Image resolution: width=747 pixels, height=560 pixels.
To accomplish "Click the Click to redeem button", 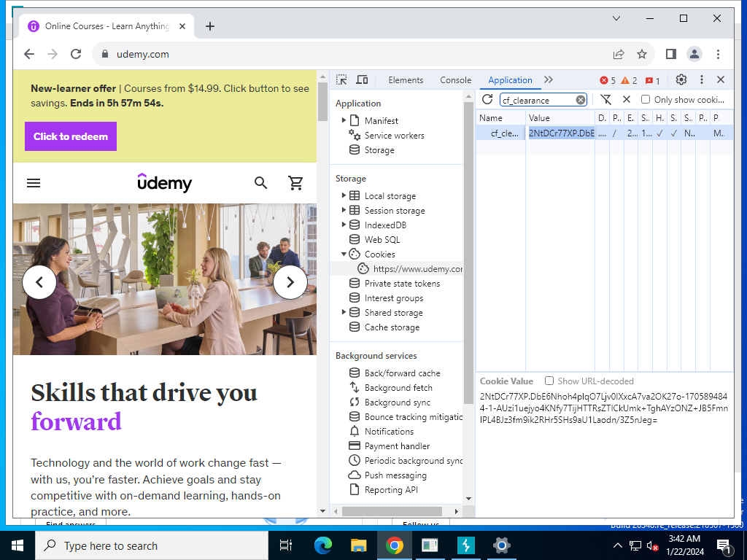I will click(71, 136).
